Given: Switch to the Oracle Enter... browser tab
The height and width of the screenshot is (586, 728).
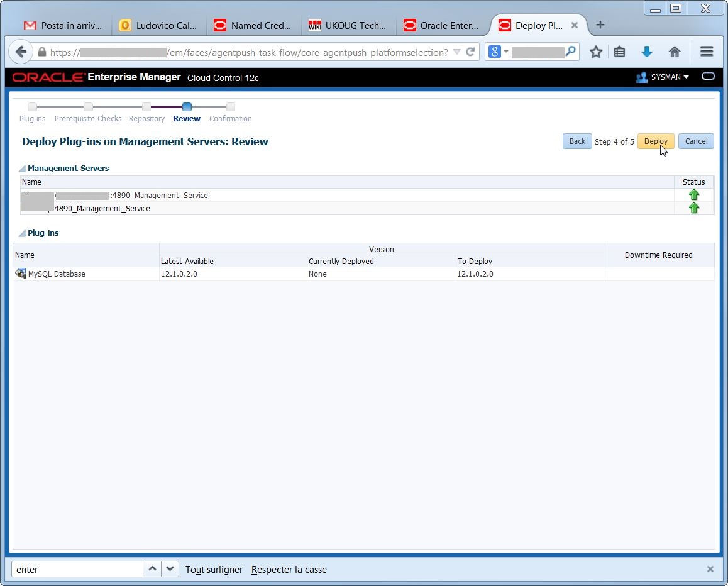Looking at the screenshot, I should [442, 26].
